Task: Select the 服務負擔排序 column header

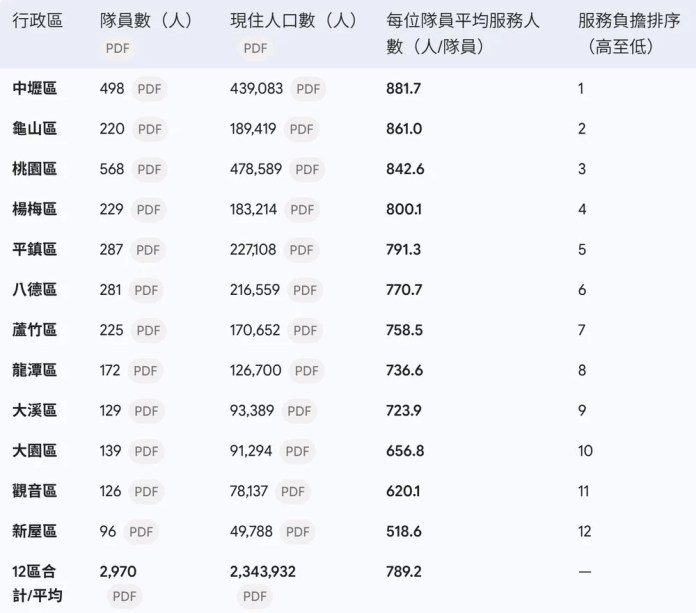Action: [x=628, y=33]
